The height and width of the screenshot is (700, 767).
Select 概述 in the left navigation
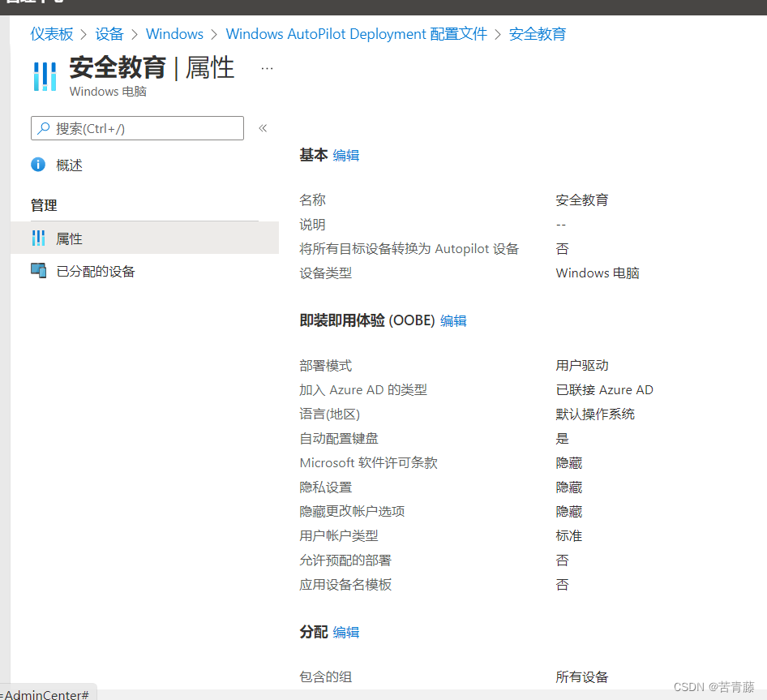point(70,165)
